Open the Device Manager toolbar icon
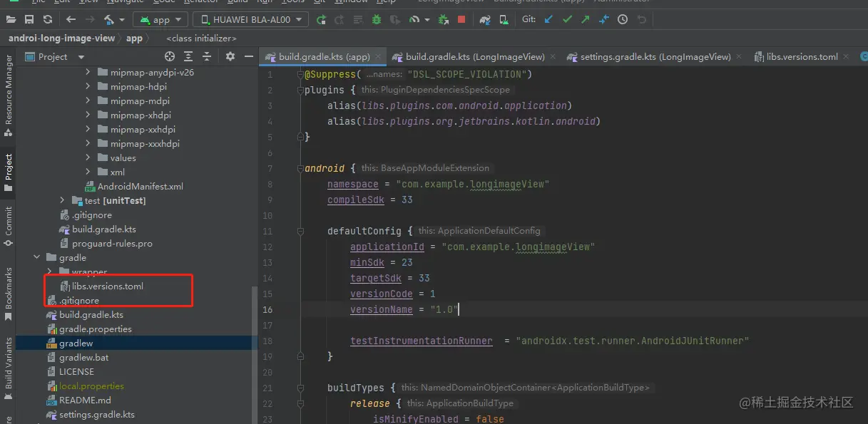This screenshot has width=868, height=424. tap(504, 20)
